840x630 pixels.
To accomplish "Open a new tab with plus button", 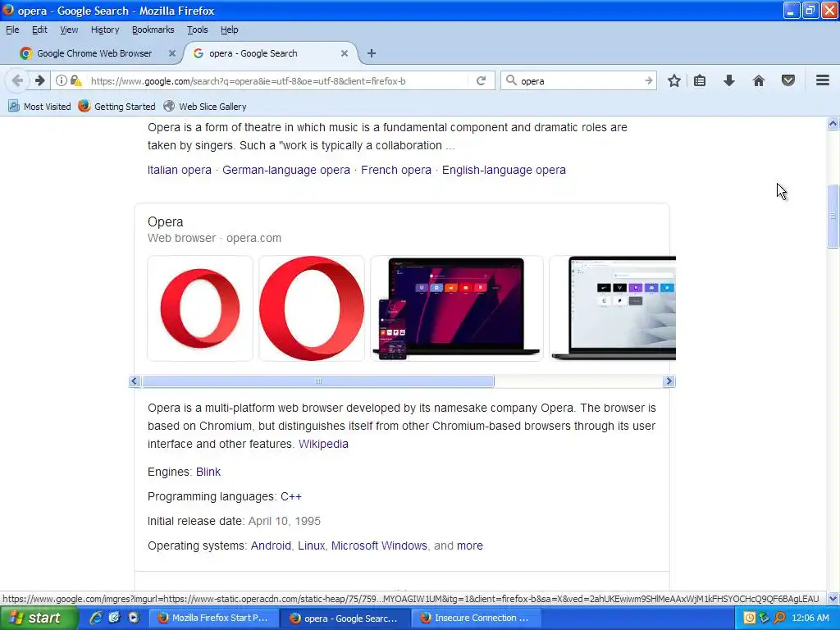I will point(372,53).
